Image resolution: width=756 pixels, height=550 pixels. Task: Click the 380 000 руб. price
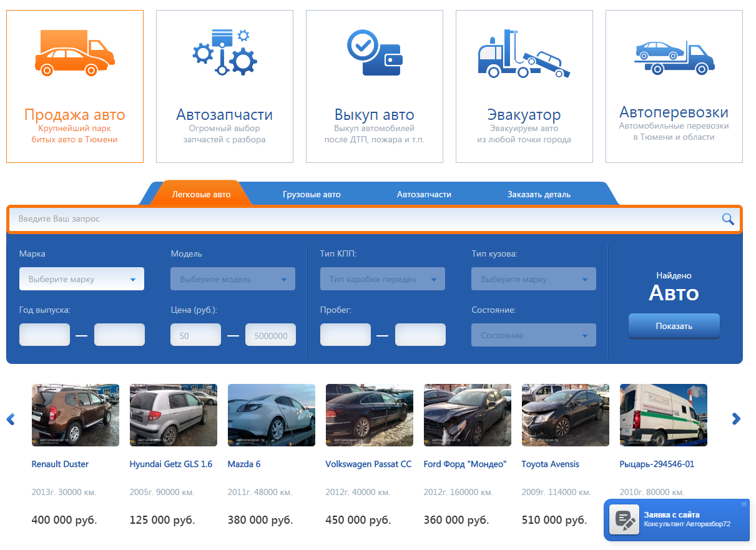click(x=260, y=519)
